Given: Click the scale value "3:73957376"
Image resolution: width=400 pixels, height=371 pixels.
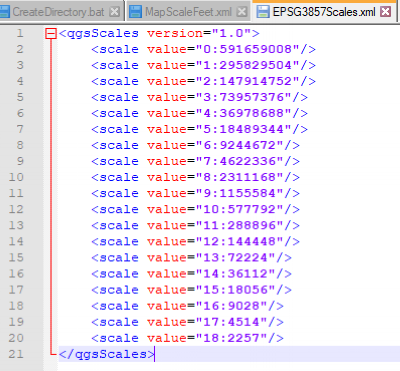Looking at the screenshot, I should pyautogui.click(x=244, y=97).
